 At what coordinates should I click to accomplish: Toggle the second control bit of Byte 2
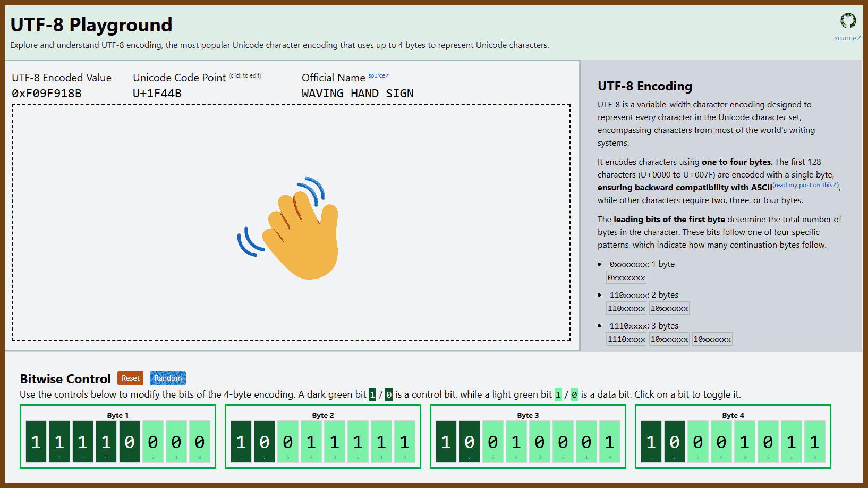click(x=265, y=442)
